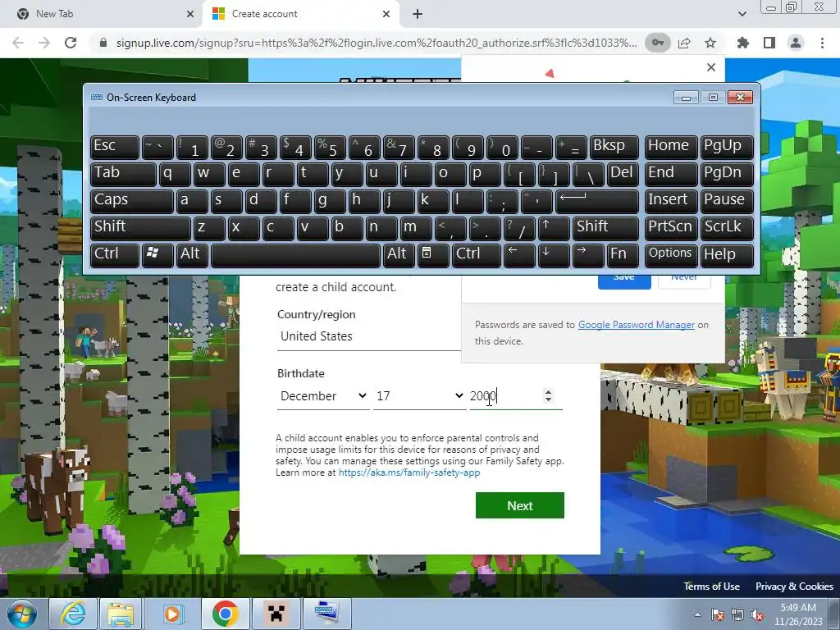
Task: Click the down arrow key on keyboard
Action: [x=553, y=254]
